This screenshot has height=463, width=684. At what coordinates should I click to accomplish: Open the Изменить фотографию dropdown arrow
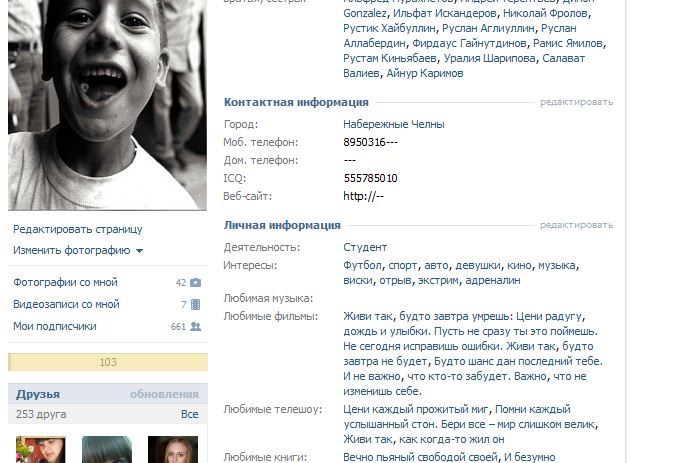tap(139, 251)
